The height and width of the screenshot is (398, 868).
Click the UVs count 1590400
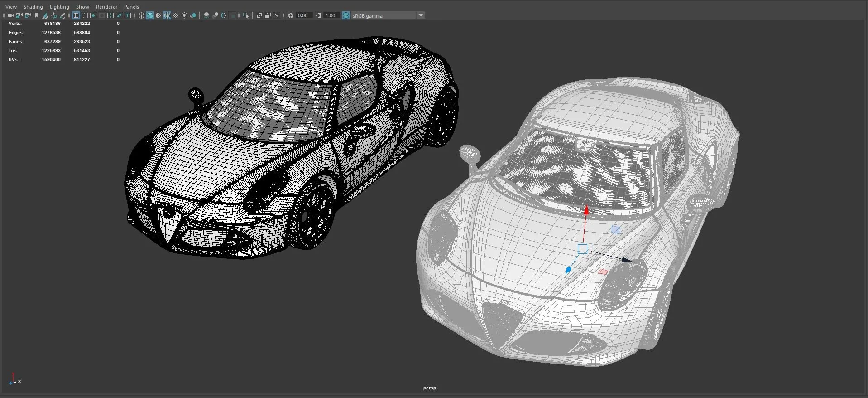(x=51, y=60)
